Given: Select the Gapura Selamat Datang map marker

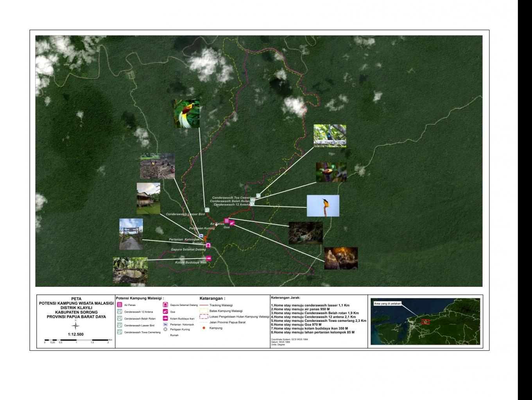Looking at the screenshot, I should [x=209, y=245].
